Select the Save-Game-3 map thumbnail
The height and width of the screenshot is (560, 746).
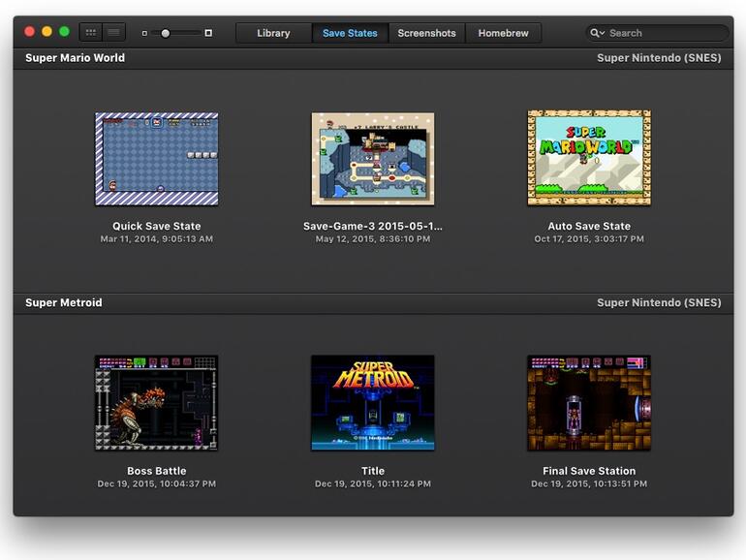point(373,159)
